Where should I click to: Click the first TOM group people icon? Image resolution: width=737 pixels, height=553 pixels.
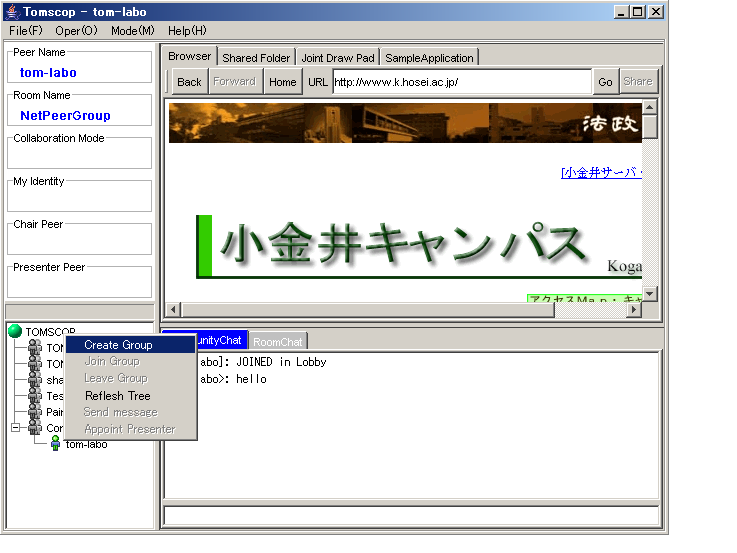[x=35, y=348]
